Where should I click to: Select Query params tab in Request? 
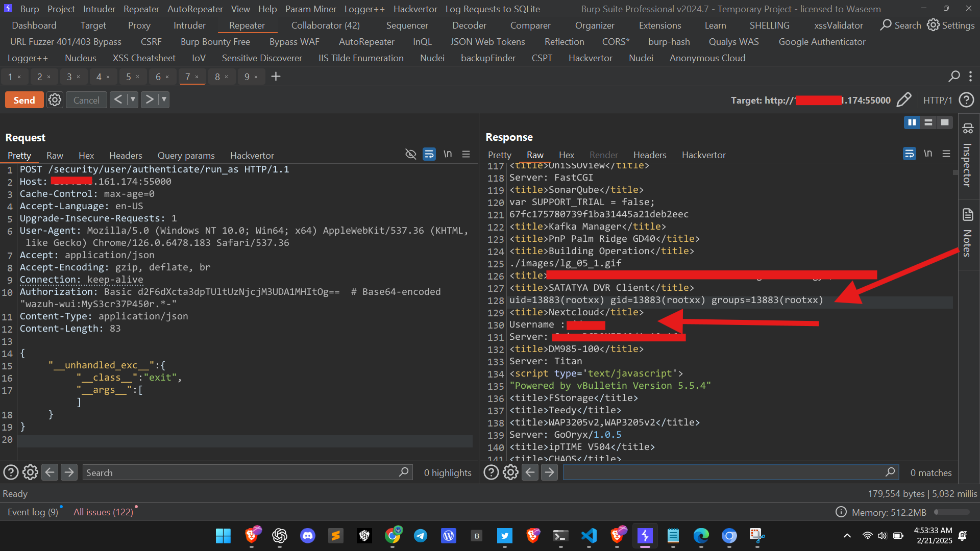pyautogui.click(x=186, y=155)
